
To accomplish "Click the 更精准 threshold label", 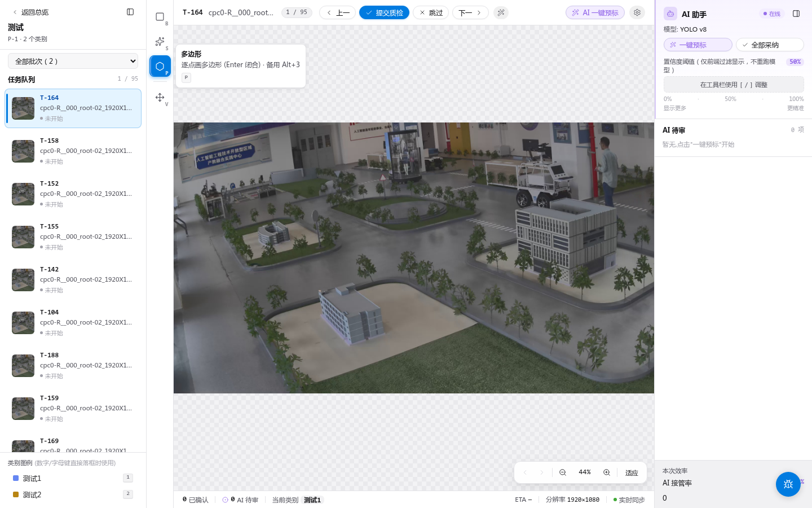I will tap(796, 108).
